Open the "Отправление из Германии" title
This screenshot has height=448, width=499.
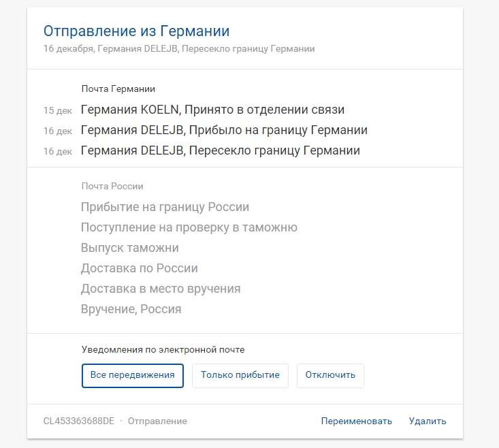point(136,31)
